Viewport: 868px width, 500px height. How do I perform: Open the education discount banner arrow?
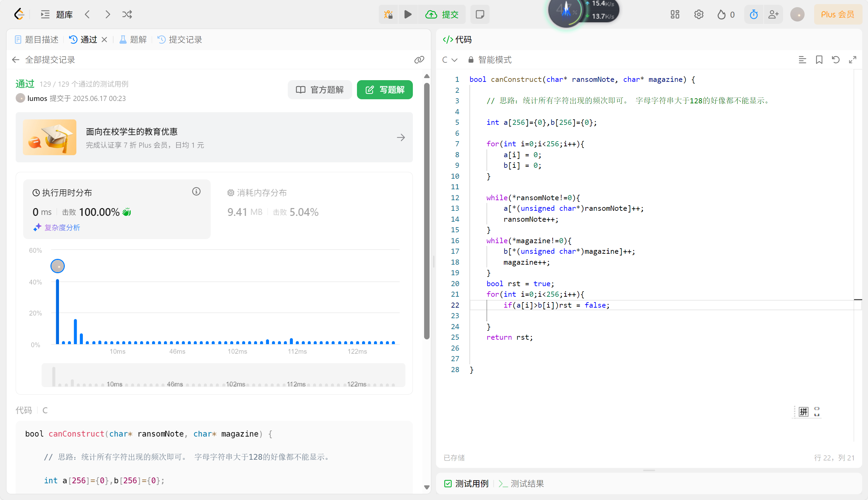coord(401,137)
